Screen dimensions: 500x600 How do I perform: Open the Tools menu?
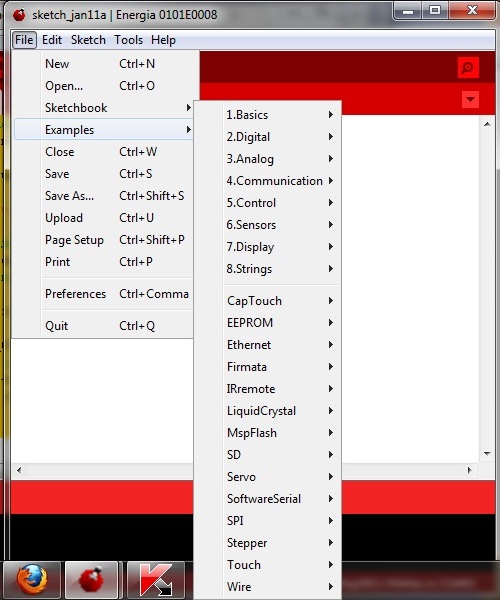pos(129,40)
